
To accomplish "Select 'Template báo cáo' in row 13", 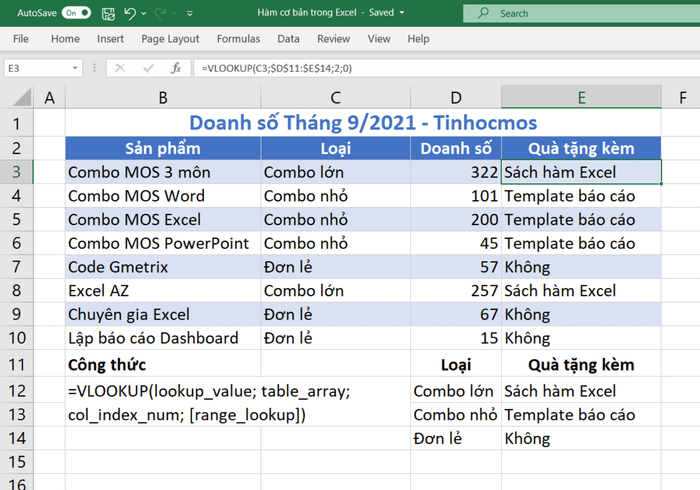I will tap(581, 414).
